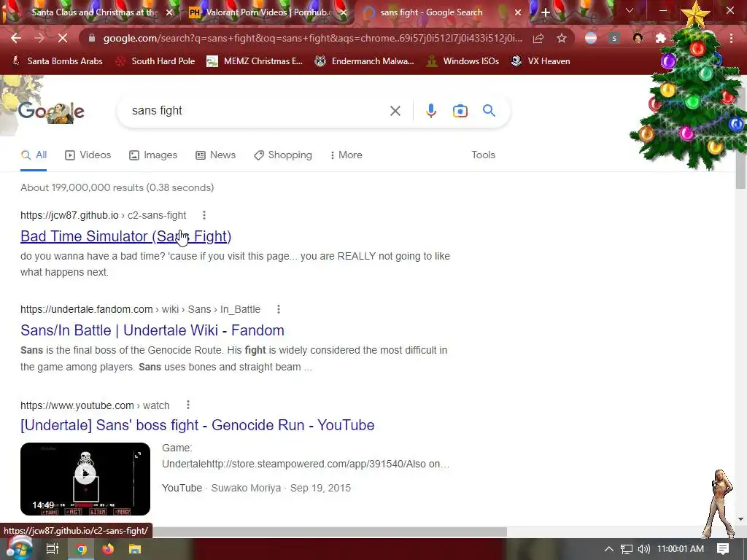Screen dimensions: 747x560
Task: Click the profile avatar in toolbar
Action: coord(638,38)
